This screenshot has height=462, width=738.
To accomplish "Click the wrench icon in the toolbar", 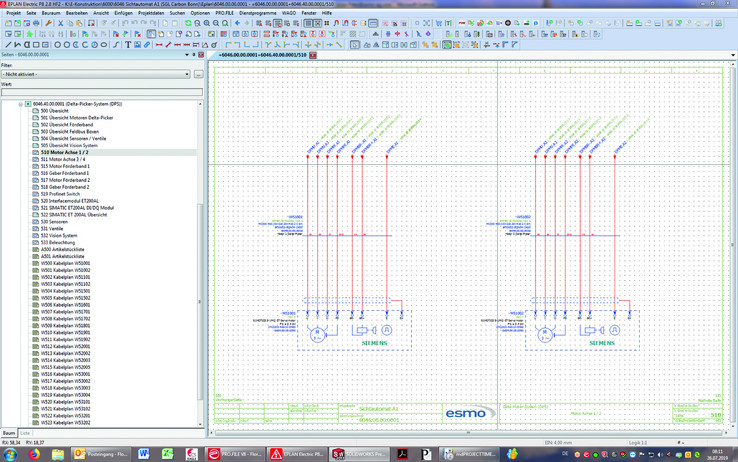I will coord(49,23).
